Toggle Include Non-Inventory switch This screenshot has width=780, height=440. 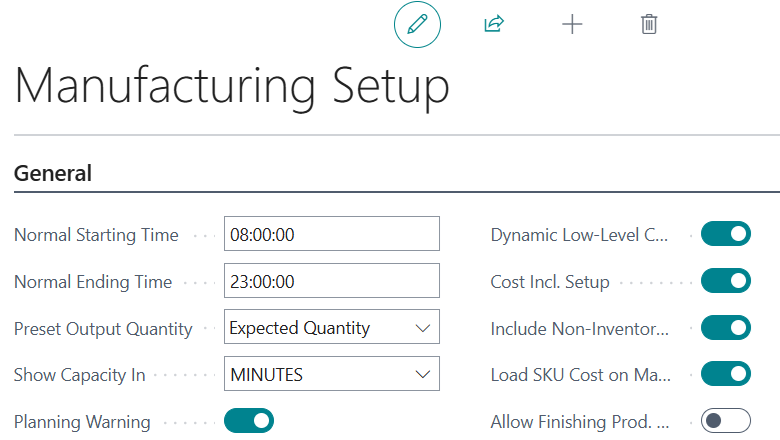point(725,328)
